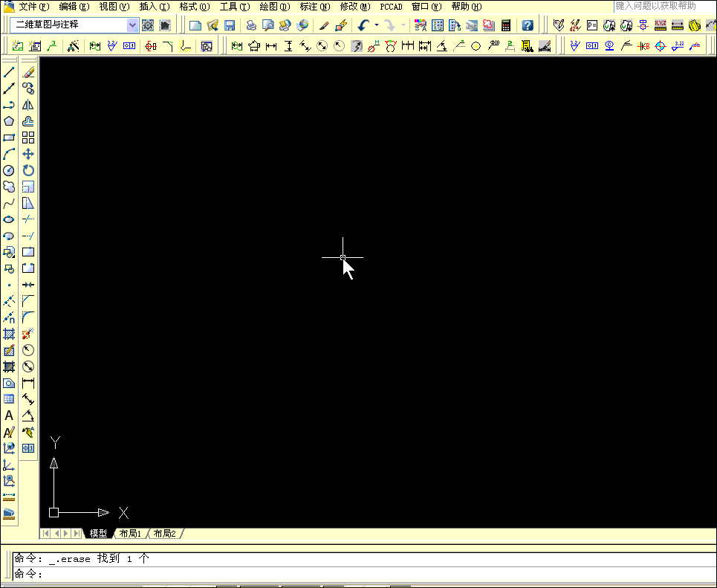Open the 绘图 menu
This screenshot has height=588, width=717.
tap(272, 7)
